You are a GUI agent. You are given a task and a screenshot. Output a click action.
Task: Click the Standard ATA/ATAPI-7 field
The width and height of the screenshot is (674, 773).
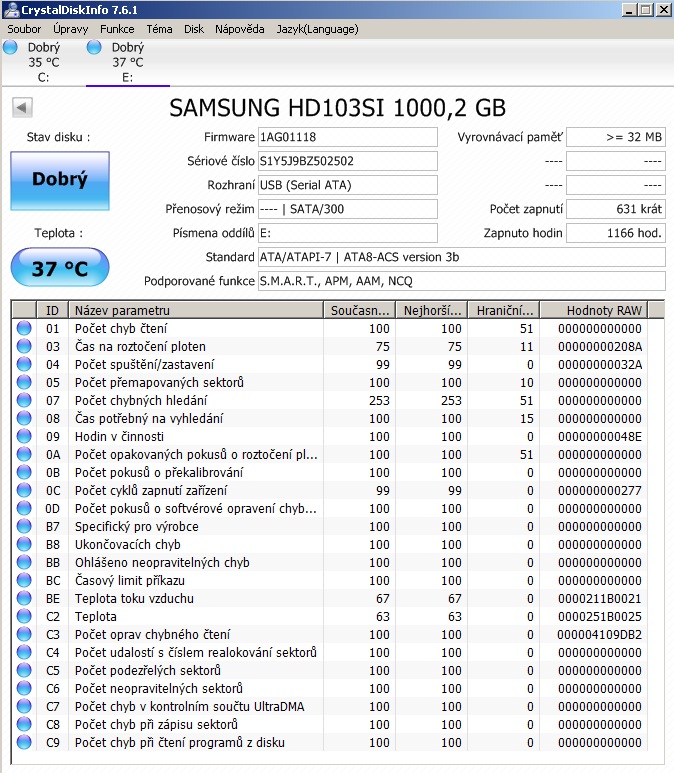click(462, 257)
